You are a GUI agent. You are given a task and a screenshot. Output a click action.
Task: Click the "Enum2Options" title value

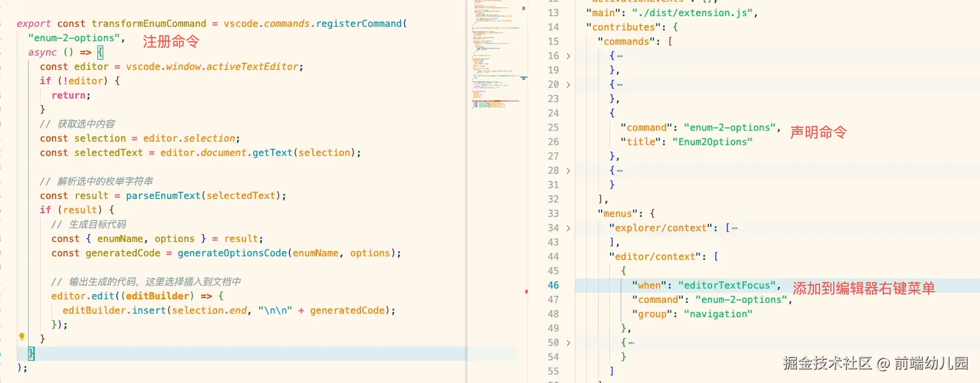point(713,142)
